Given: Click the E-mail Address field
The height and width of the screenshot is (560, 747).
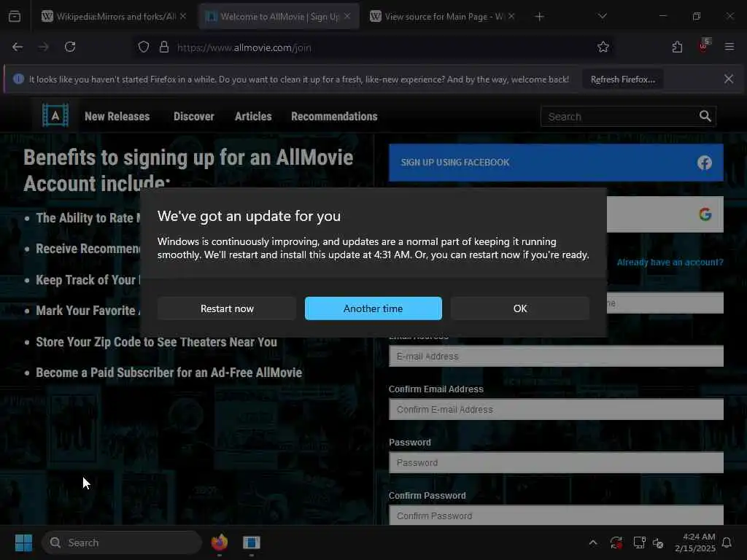Looking at the screenshot, I should 556,356.
